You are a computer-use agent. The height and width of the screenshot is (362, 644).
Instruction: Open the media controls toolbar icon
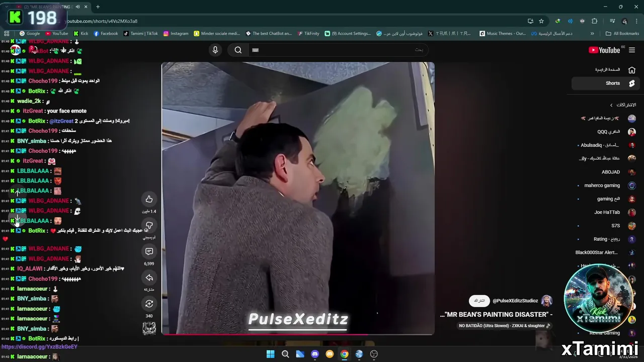point(612,21)
